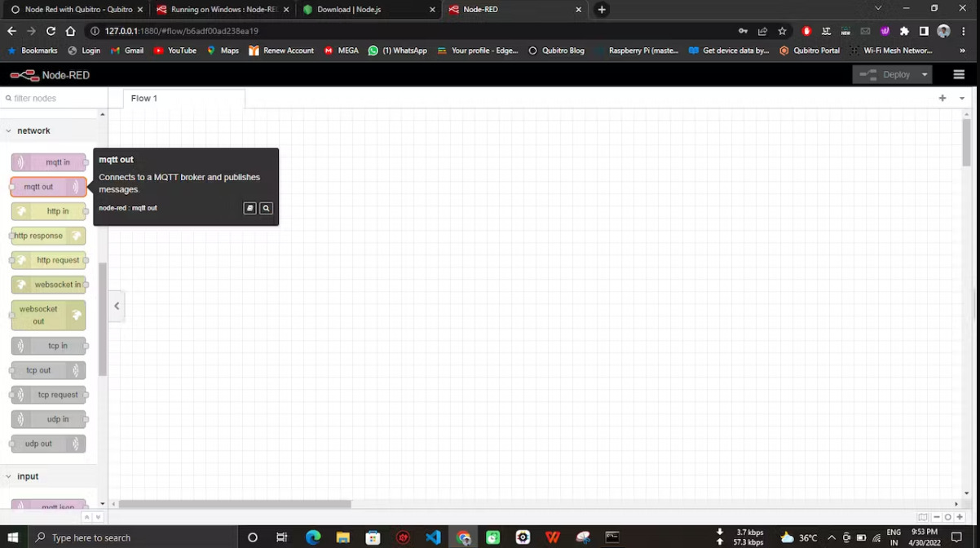
Task: Open browser tab search dropdown
Action: pyautogui.click(x=878, y=8)
